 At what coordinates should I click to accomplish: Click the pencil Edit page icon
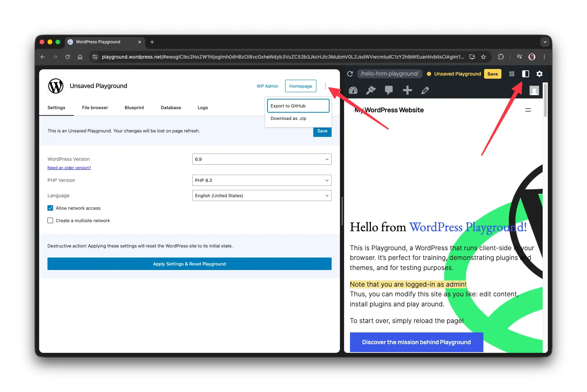pos(425,90)
